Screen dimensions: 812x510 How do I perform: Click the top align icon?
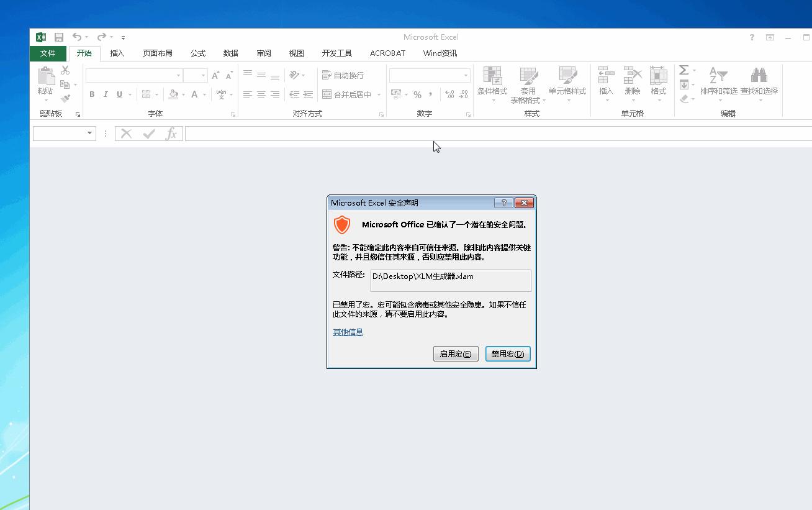point(248,75)
